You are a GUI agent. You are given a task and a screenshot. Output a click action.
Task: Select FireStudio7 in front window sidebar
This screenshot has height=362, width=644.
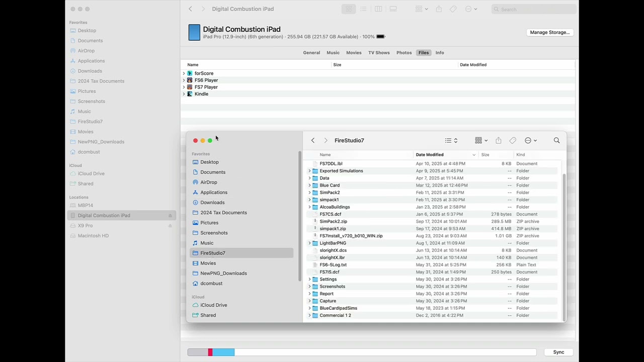[242, 253]
